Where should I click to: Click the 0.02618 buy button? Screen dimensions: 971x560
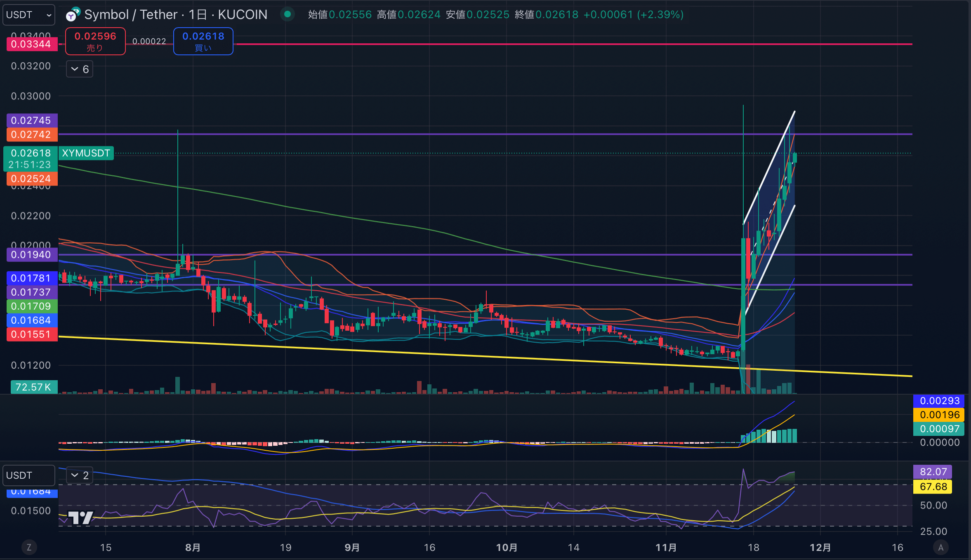pyautogui.click(x=203, y=41)
